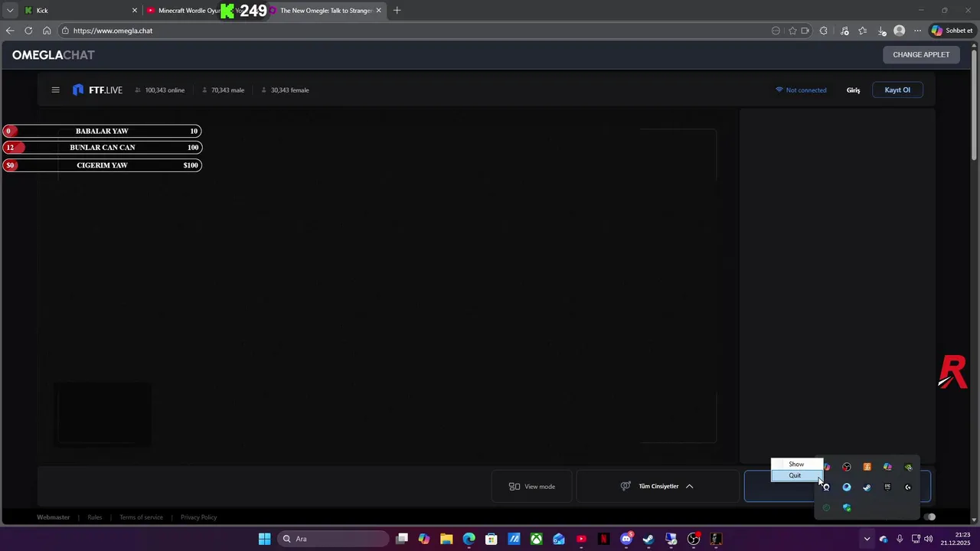
Task: Open the volume speaker icon in taskbar
Action: (x=928, y=539)
